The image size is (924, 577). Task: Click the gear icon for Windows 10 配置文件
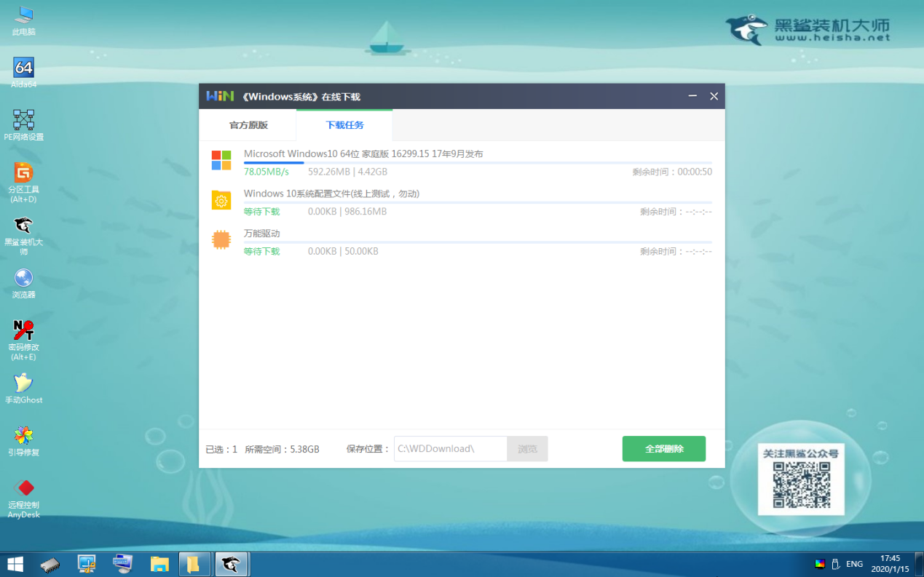click(222, 200)
